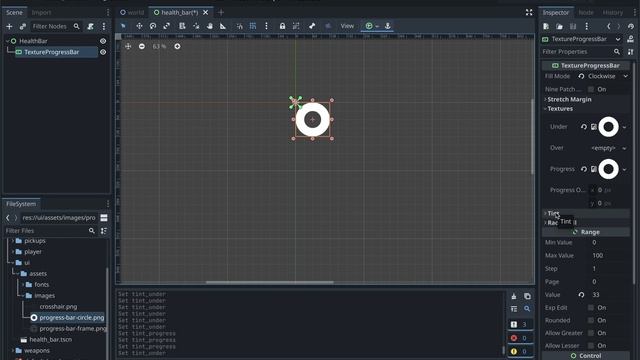Save the current resource in the Inspector
The image size is (640, 360).
[x=573, y=27]
